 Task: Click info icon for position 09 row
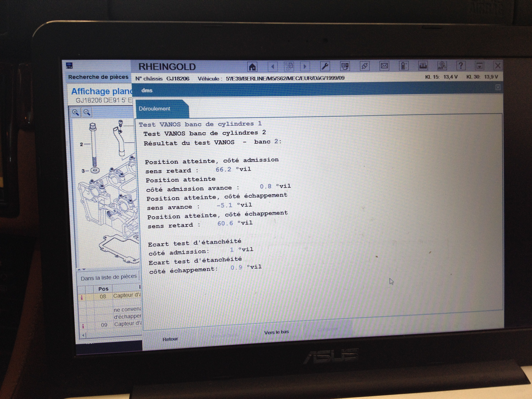click(83, 326)
